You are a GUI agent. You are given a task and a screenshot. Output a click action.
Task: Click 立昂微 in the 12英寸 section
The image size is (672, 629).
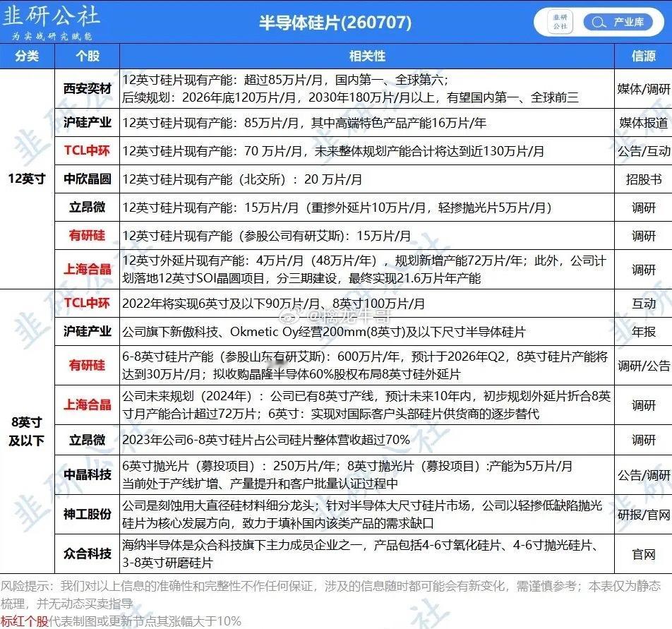pos(87,207)
